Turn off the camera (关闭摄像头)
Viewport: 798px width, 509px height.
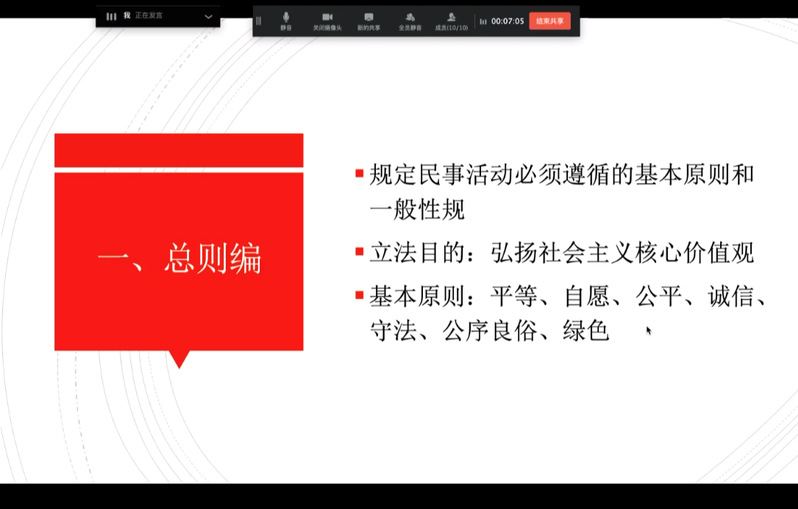(x=327, y=20)
